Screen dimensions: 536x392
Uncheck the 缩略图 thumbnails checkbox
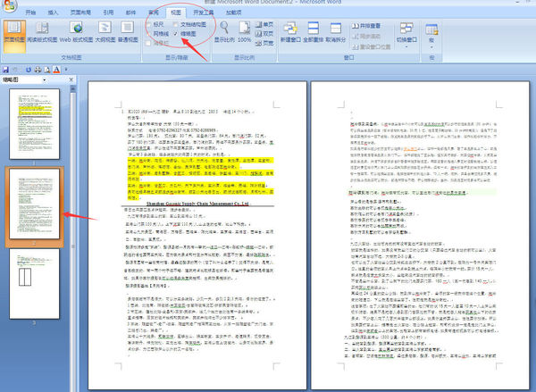(x=176, y=33)
